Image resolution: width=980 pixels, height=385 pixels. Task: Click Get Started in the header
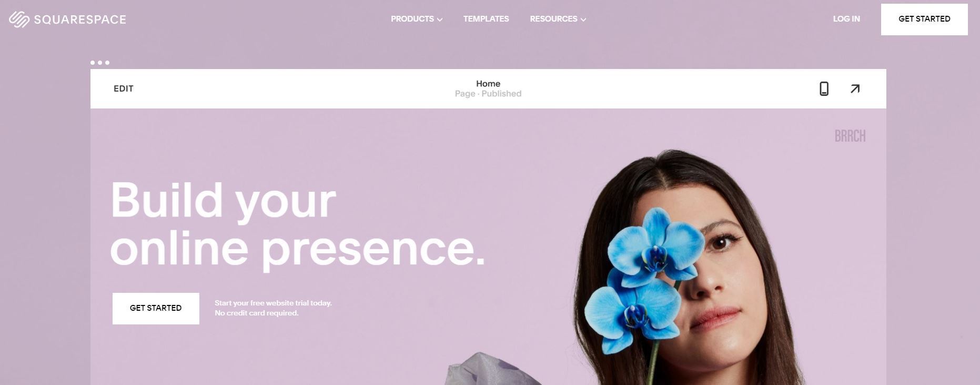[x=924, y=19]
